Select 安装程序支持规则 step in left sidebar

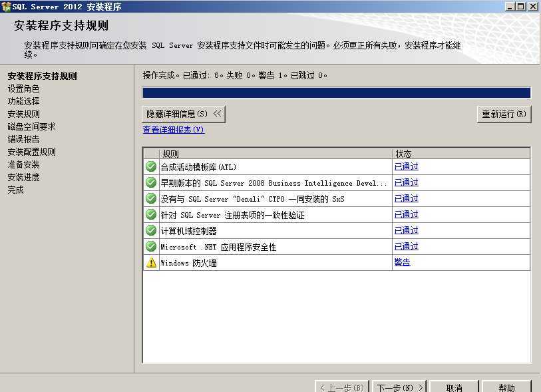(42, 76)
